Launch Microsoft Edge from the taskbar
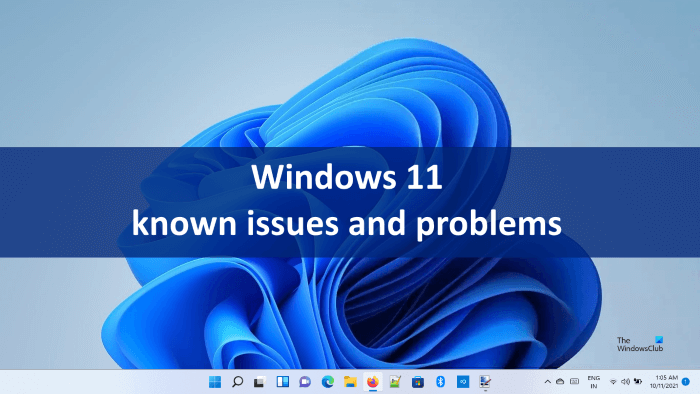 328,382
